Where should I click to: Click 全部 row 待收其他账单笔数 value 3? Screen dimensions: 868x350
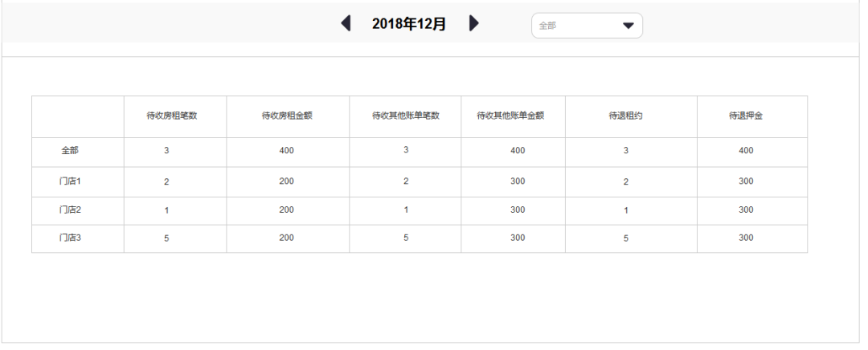[x=406, y=150]
